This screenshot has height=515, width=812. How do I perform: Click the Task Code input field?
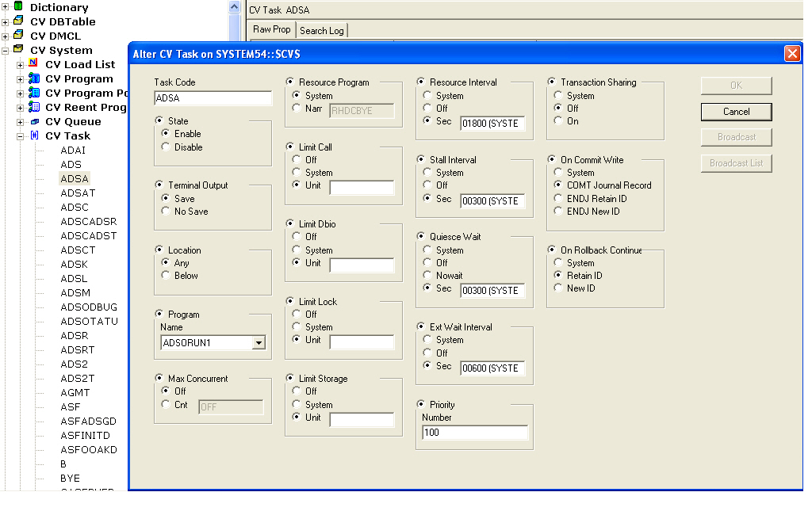[213, 97]
